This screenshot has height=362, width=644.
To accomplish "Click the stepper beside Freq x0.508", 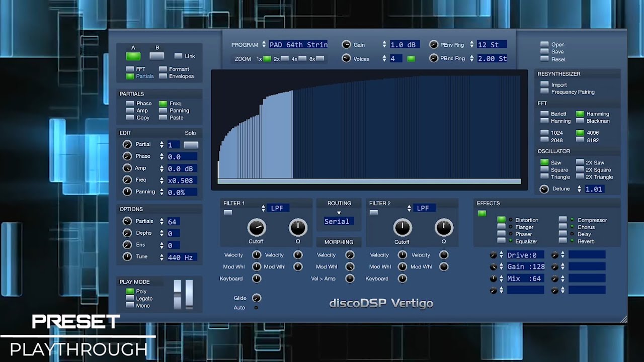I will point(162,180).
